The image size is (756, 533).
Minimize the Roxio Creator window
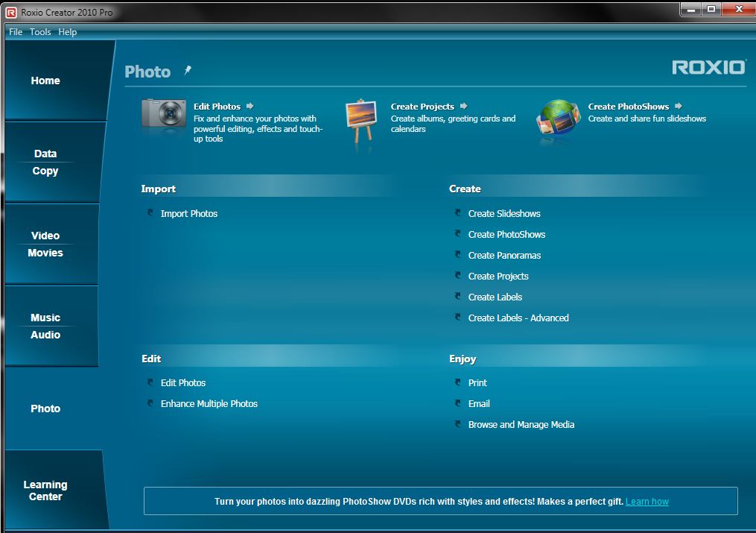coord(691,9)
